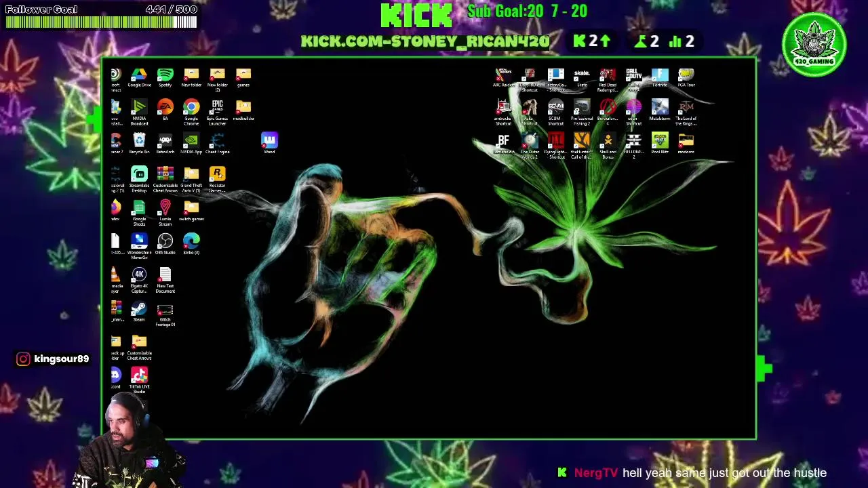Open the randoms folder
This screenshot has height=488, width=868.
686,144
